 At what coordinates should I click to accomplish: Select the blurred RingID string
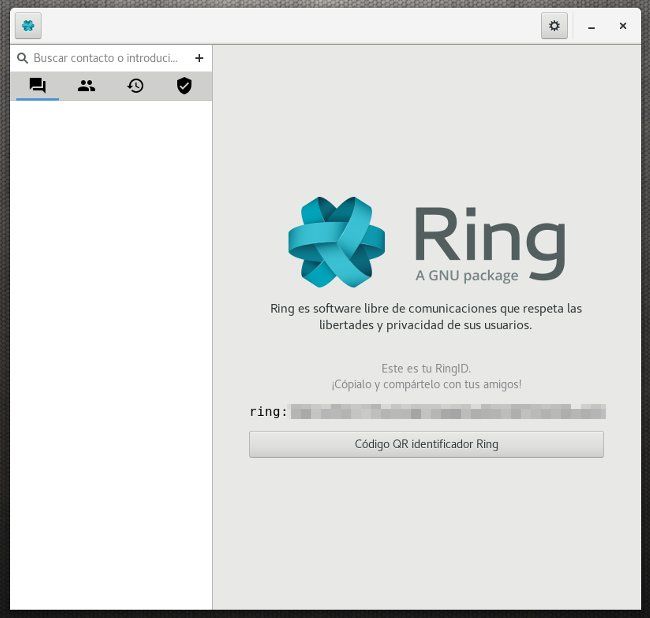448,411
